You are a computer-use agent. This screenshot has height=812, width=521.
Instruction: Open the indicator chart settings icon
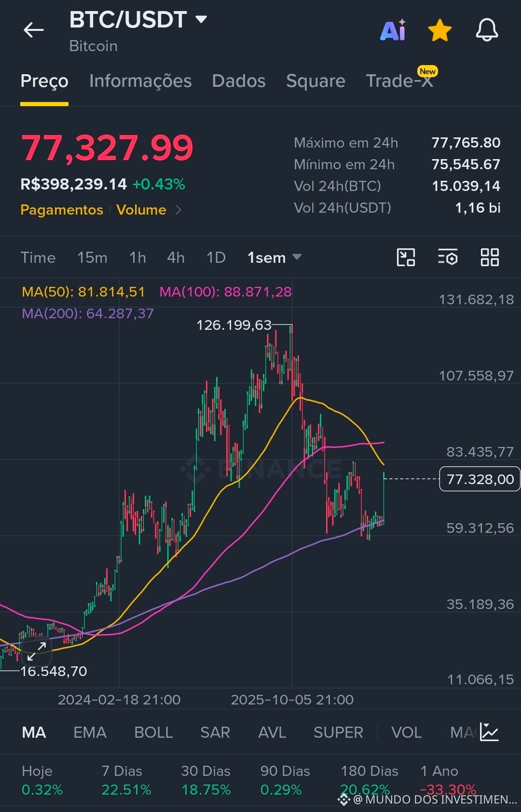[489, 732]
